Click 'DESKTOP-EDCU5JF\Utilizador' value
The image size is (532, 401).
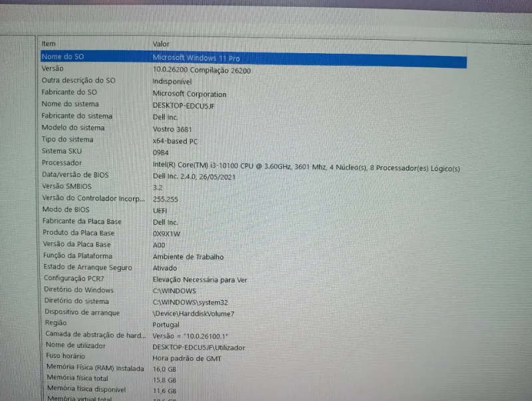click(198, 347)
